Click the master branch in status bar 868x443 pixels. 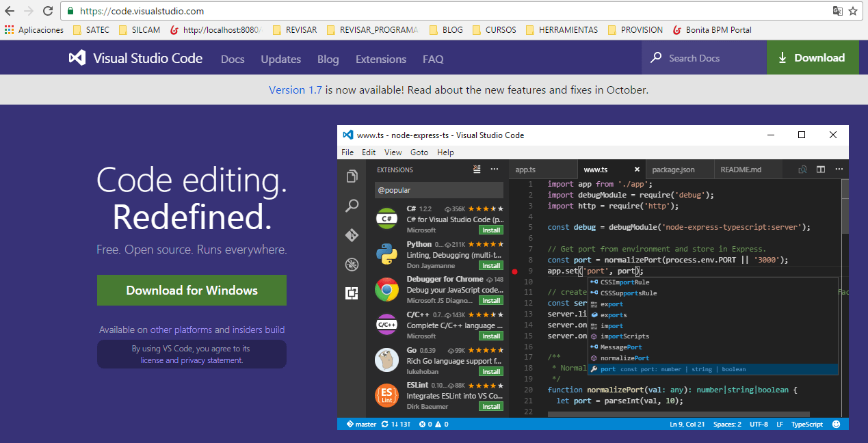click(362, 424)
